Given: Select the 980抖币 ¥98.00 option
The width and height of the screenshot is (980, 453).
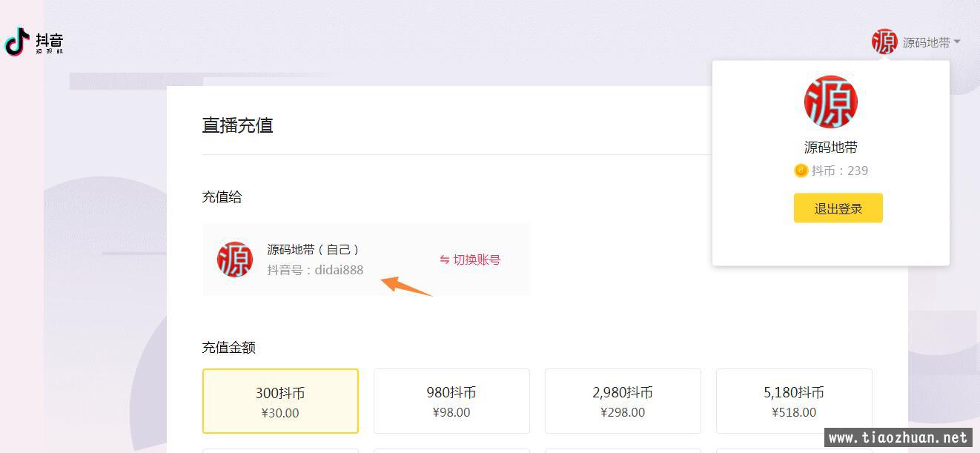Looking at the screenshot, I should (x=451, y=401).
